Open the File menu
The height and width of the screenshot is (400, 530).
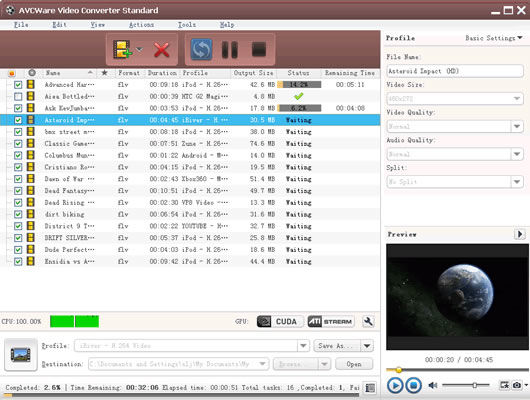tap(21, 25)
